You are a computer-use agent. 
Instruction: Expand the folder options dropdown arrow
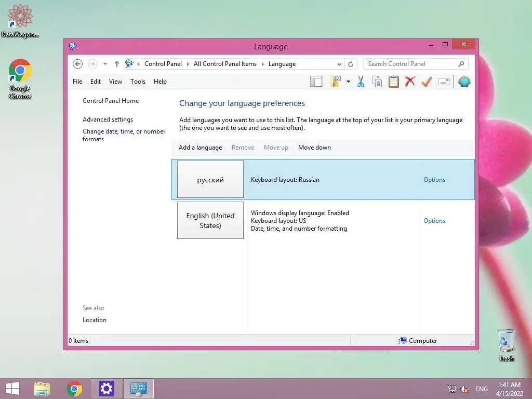tap(348, 82)
